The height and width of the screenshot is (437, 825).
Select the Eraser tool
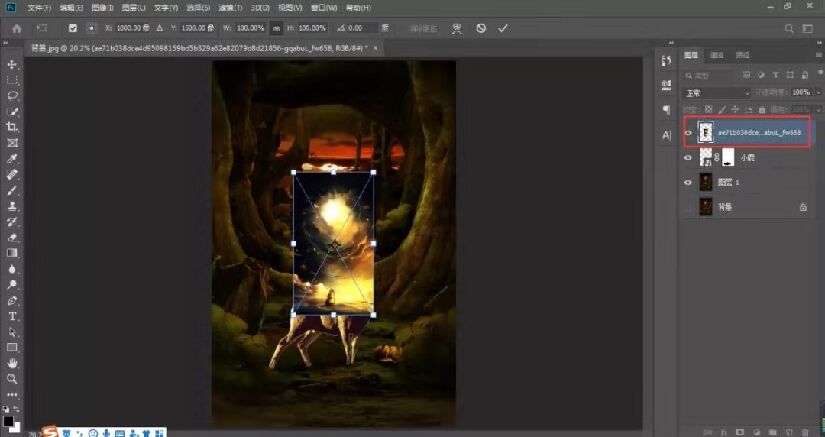(x=12, y=237)
